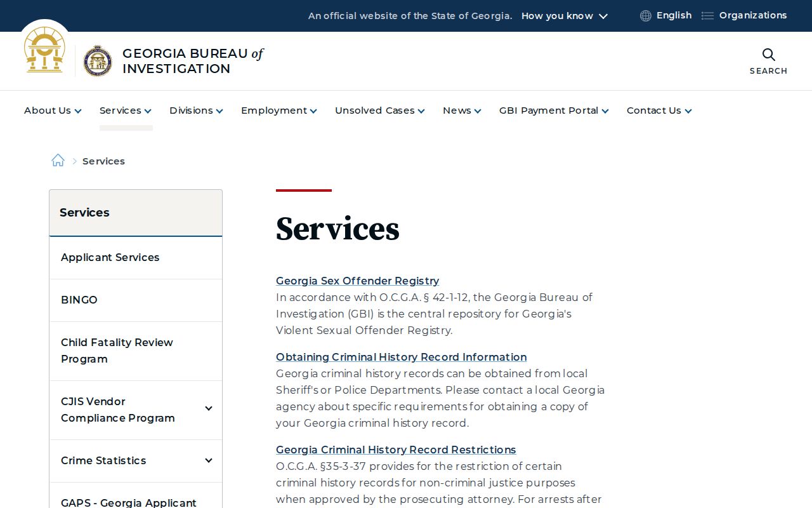Open the About Us menu

pos(53,110)
